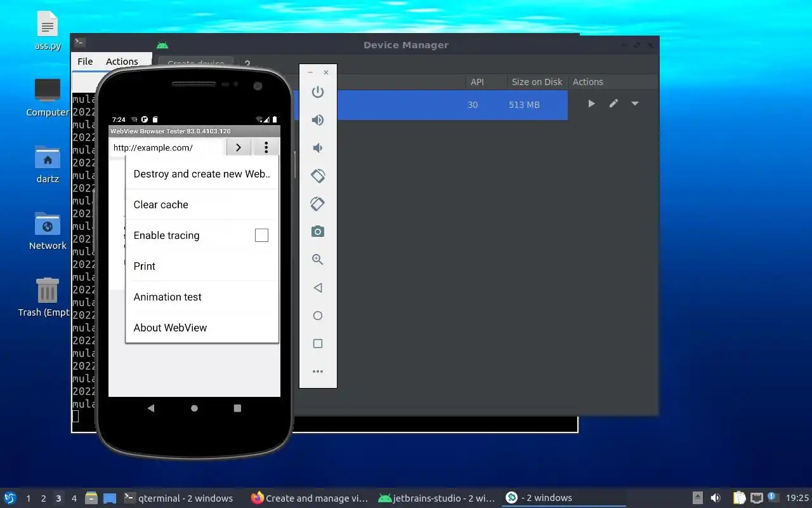The image size is (812, 508).
Task: Sort devices by API column header
Action: pyautogui.click(x=477, y=82)
